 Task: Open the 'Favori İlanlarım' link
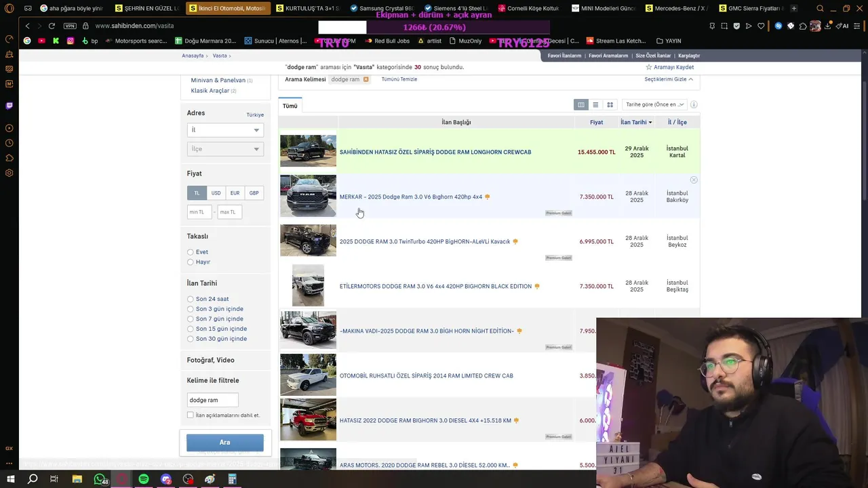pyautogui.click(x=564, y=56)
